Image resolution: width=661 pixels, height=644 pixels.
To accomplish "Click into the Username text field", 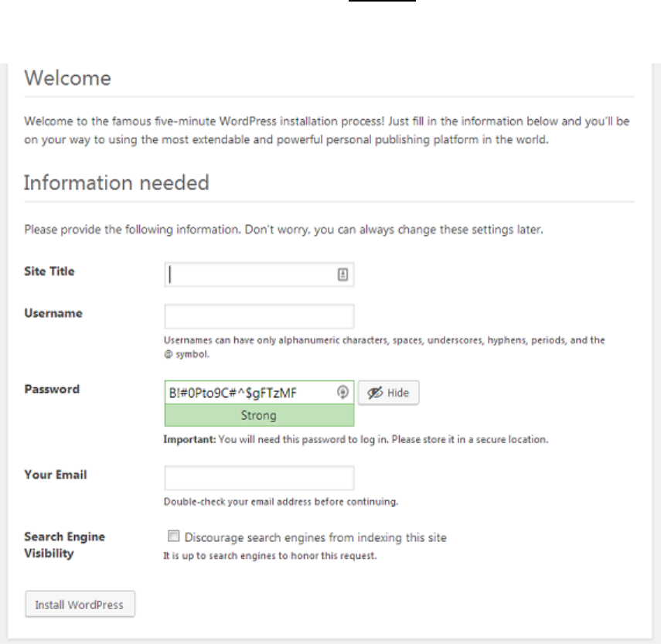I will (x=259, y=316).
